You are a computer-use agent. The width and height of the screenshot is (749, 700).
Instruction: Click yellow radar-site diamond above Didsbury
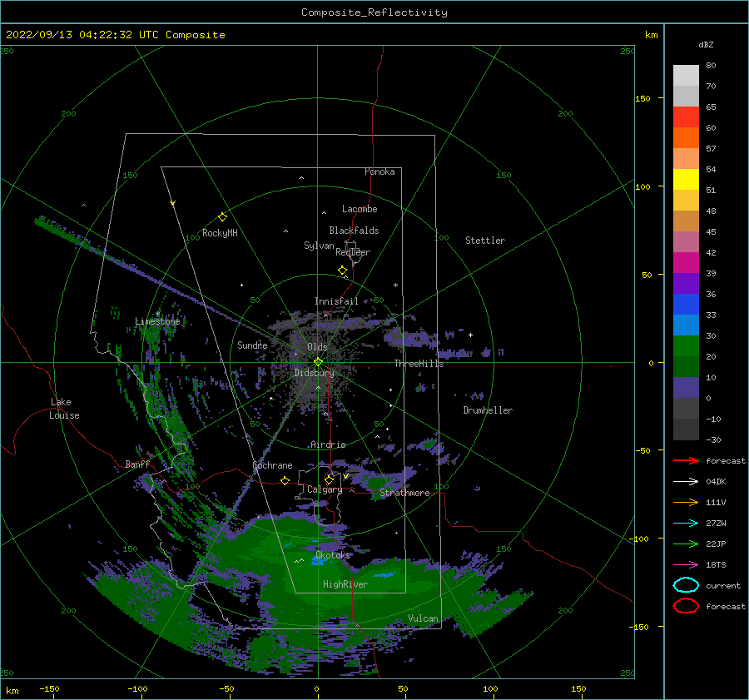coord(318,362)
